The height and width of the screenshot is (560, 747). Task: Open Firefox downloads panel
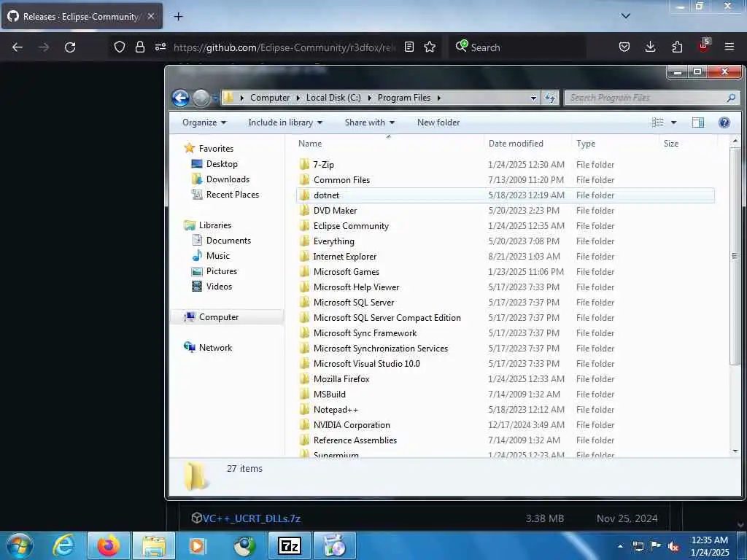[x=650, y=47]
